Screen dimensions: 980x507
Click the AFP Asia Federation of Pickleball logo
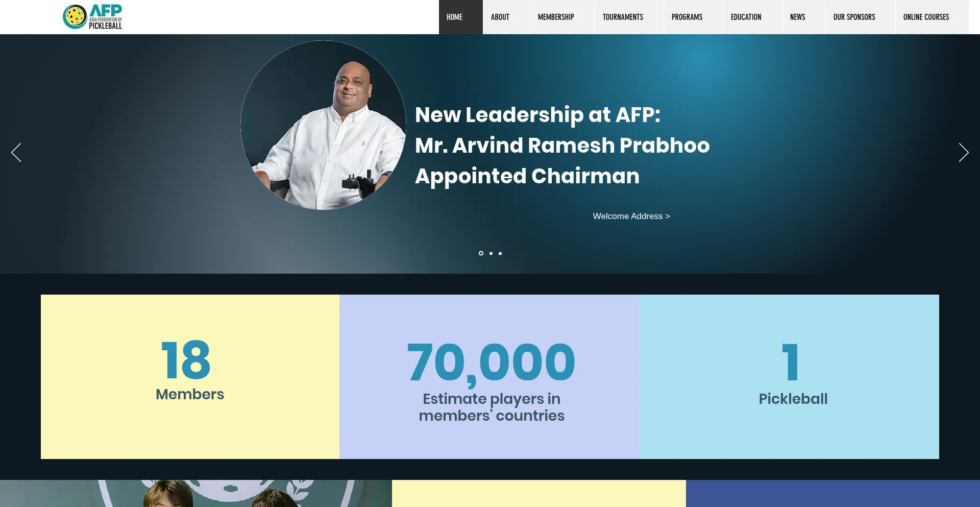(92, 17)
